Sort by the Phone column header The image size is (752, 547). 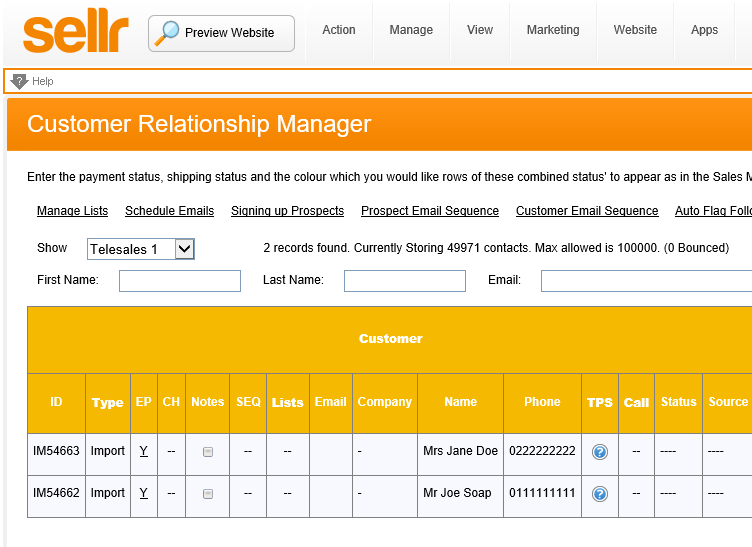(542, 402)
